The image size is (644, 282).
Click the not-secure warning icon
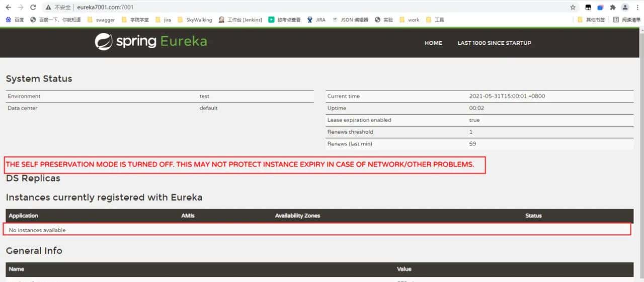(x=48, y=8)
